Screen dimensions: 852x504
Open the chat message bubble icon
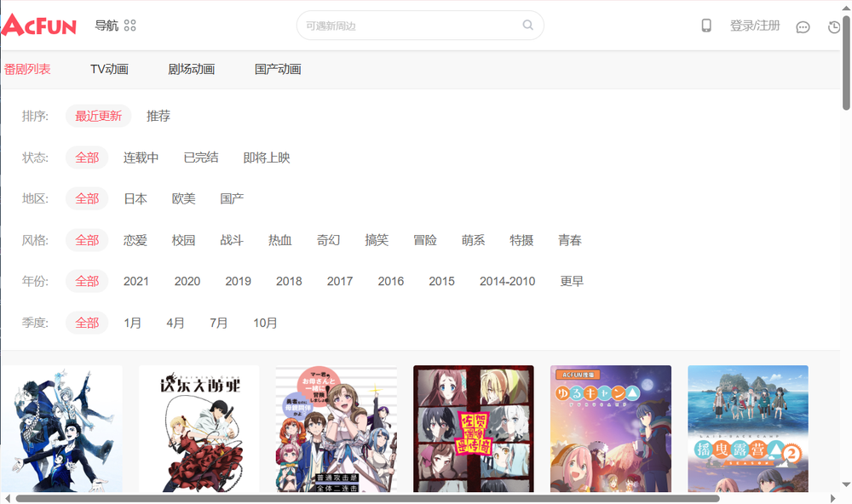click(803, 26)
